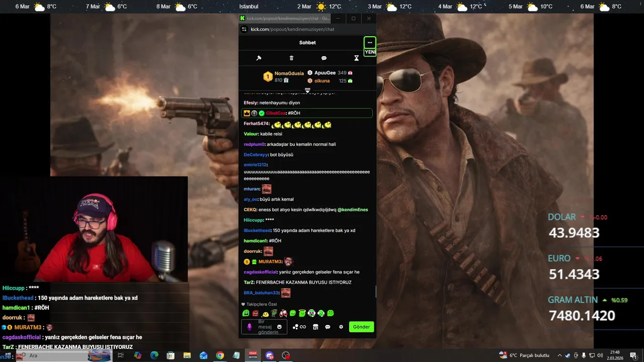
Task: Click the site info icon beside URL
Action: [244, 29]
